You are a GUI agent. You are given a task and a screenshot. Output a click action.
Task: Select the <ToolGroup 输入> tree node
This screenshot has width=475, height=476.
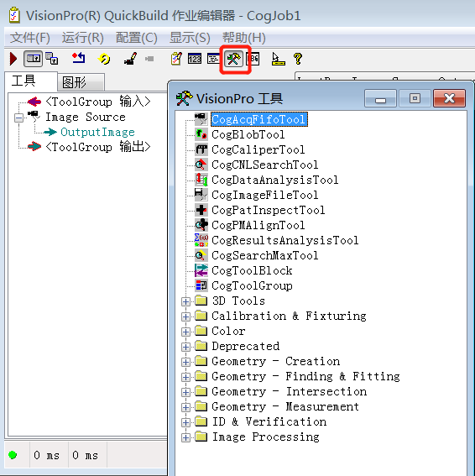[98, 102]
